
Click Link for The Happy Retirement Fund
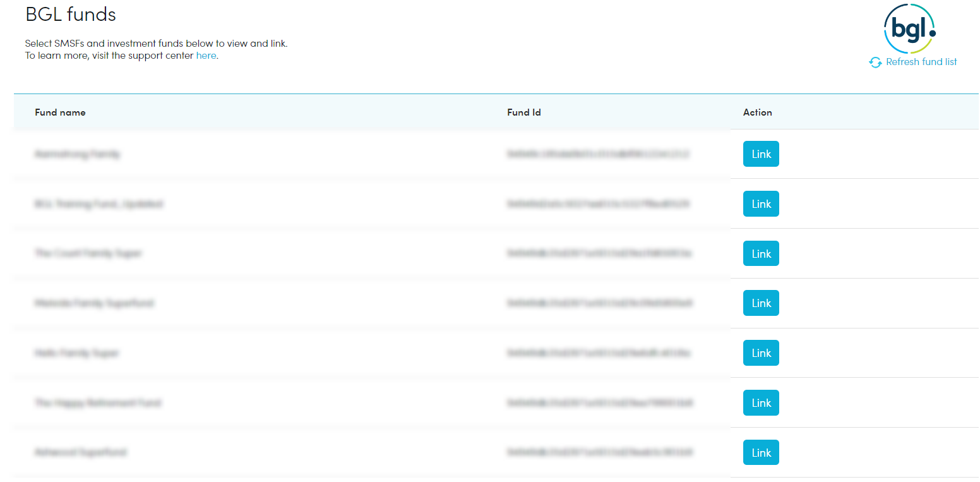tap(761, 403)
